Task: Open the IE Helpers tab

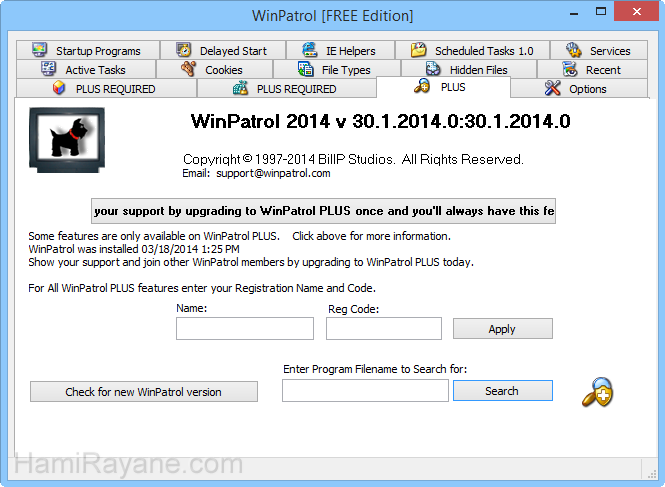Action: [x=341, y=50]
